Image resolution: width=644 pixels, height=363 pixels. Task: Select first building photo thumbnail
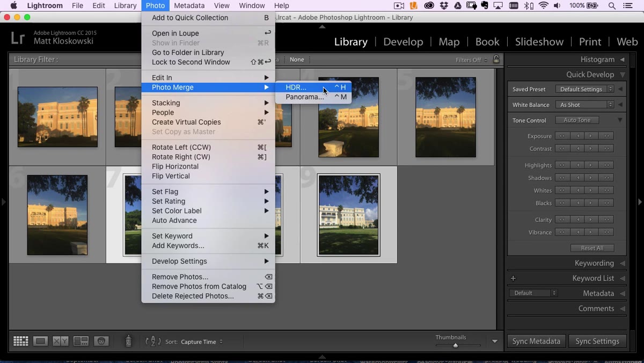click(x=57, y=117)
